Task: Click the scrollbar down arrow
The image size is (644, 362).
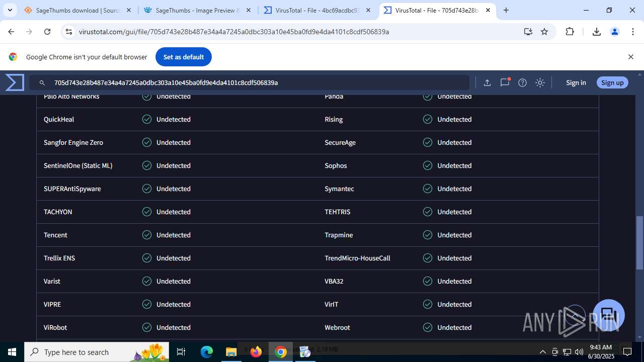Action: tap(639, 337)
